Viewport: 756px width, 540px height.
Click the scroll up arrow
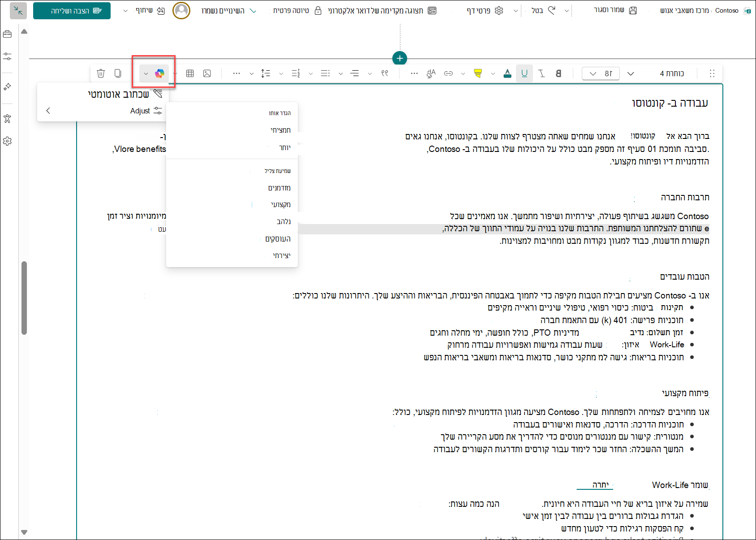pyautogui.click(x=24, y=31)
